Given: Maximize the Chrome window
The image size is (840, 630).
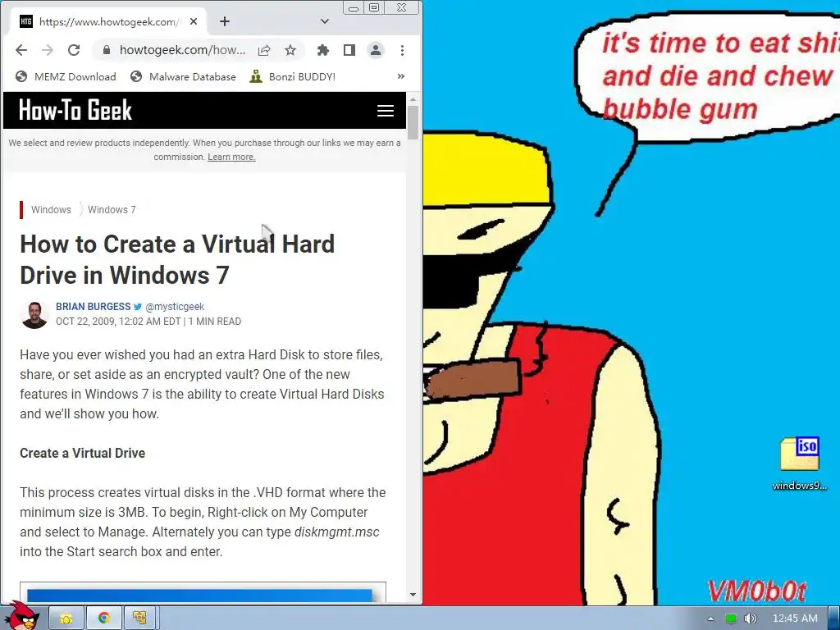Looking at the screenshot, I should pyautogui.click(x=374, y=7).
